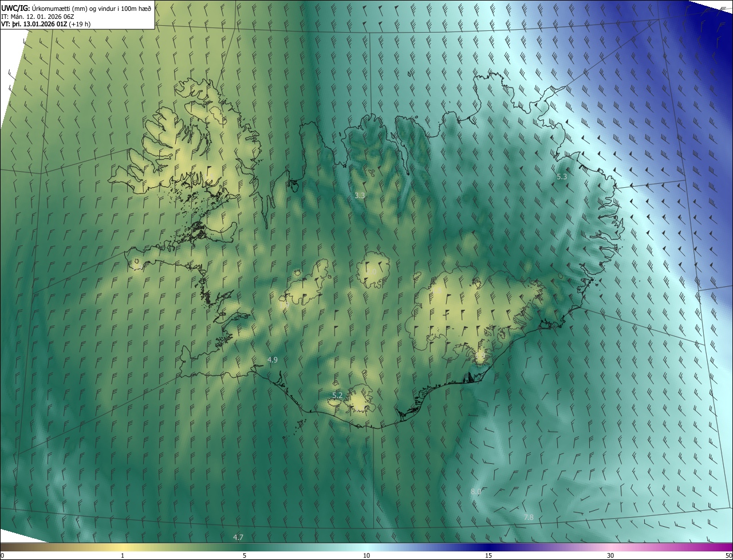Click the 4.7 precipitation value on the map

[238, 537]
